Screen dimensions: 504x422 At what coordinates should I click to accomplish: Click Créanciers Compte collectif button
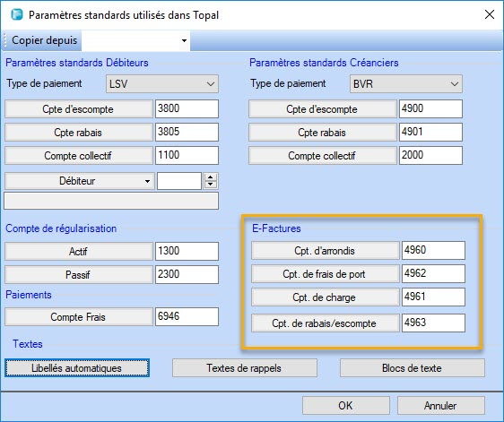point(322,156)
